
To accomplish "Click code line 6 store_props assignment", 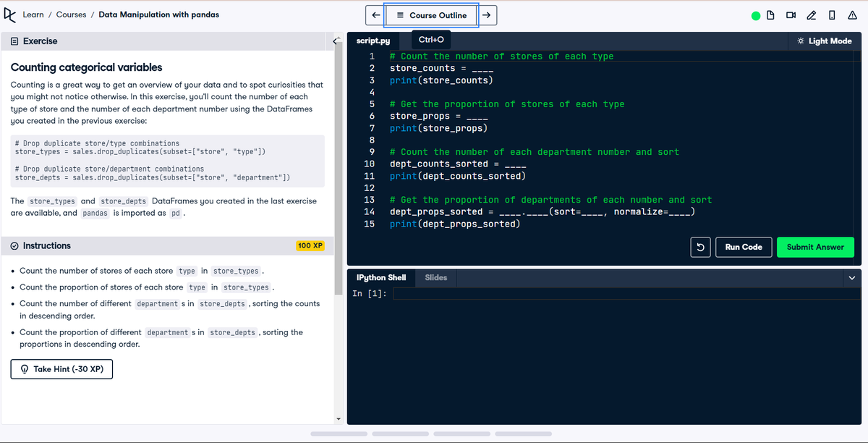I will pos(438,116).
